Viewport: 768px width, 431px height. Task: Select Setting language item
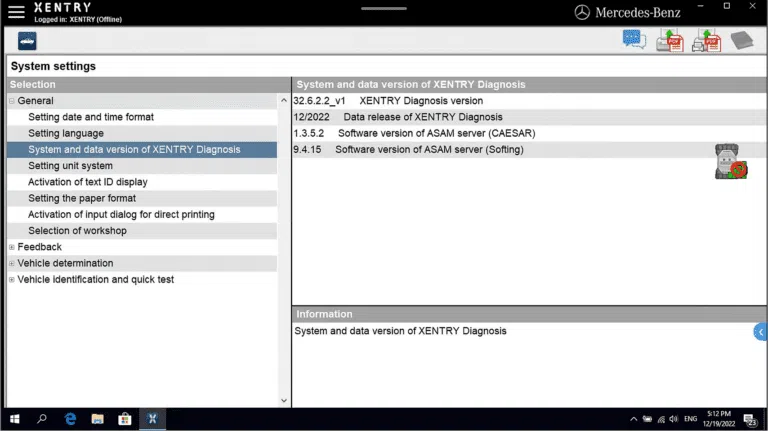[x=142, y=133]
